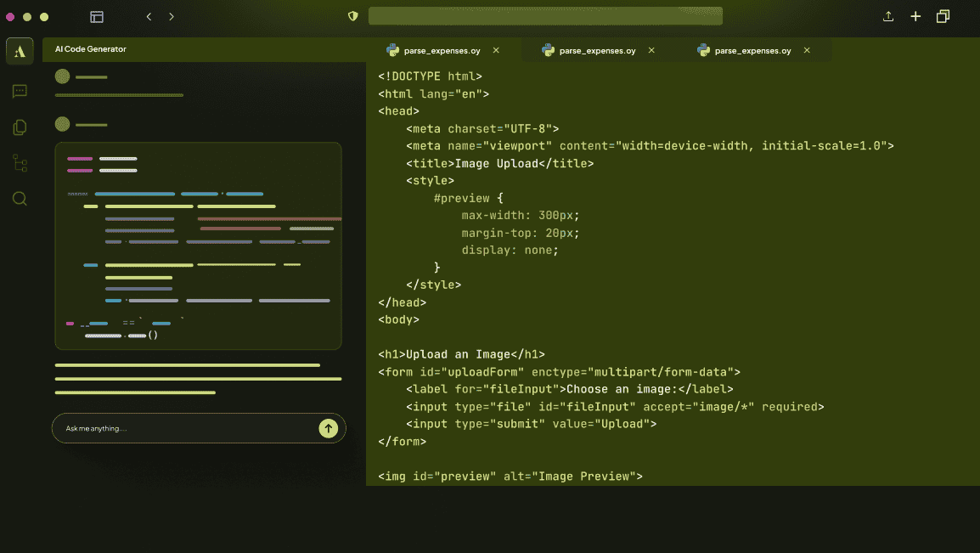The height and width of the screenshot is (553, 980).
Task: Go back with the left chevron arrow
Action: pyautogui.click(x=149, y=17)
